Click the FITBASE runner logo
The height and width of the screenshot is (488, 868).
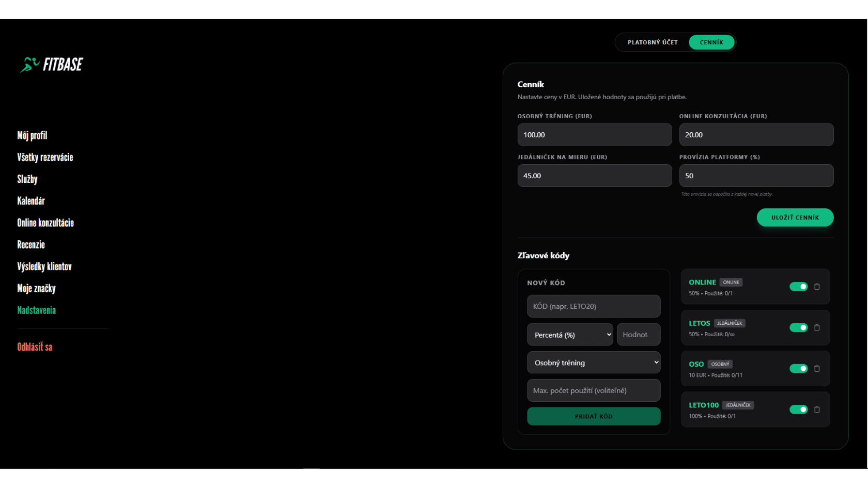[x=52, y=65]
